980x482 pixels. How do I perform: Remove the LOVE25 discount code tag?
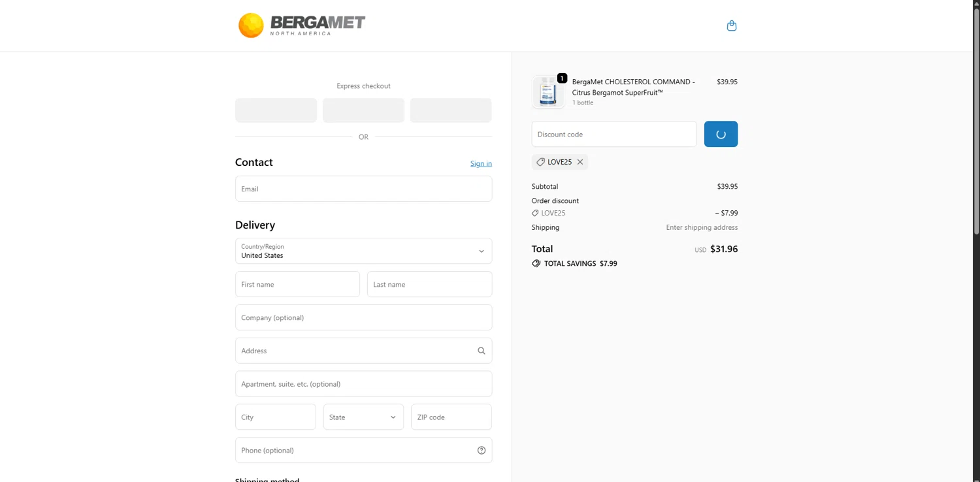click(580, 162)
